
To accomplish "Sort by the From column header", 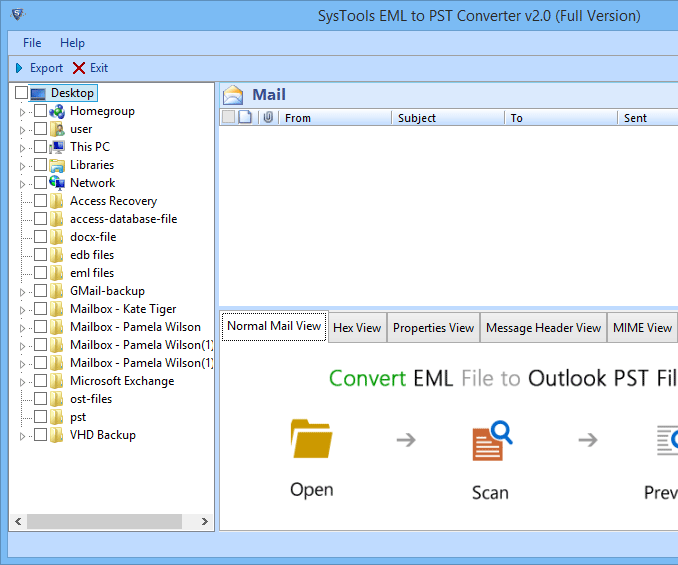I will 335,118.
